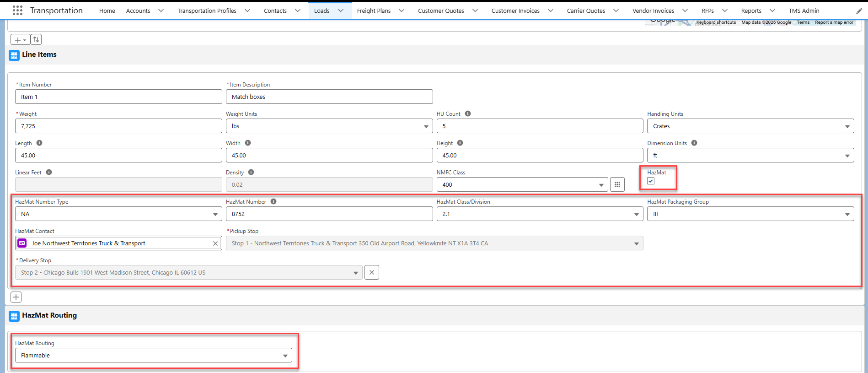Click into the HU Count field
This screenshot has width=868, height=373.
click(540, 126)
